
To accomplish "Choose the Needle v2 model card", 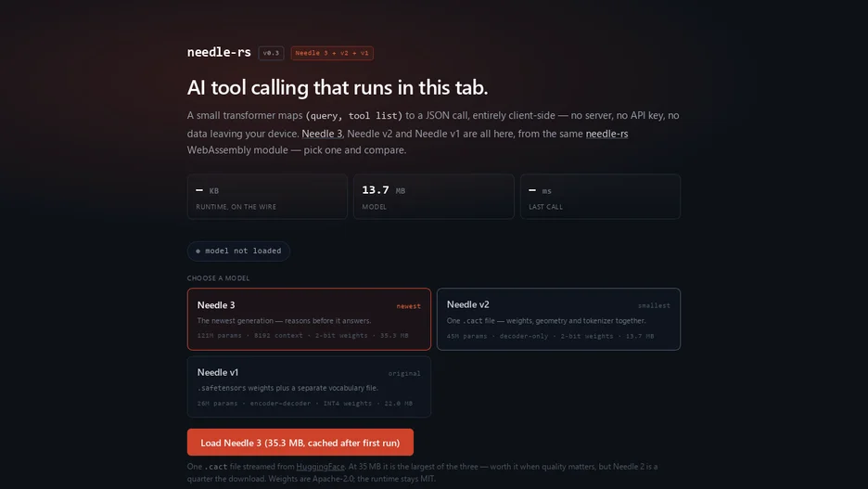I will (x=558, y=319).
